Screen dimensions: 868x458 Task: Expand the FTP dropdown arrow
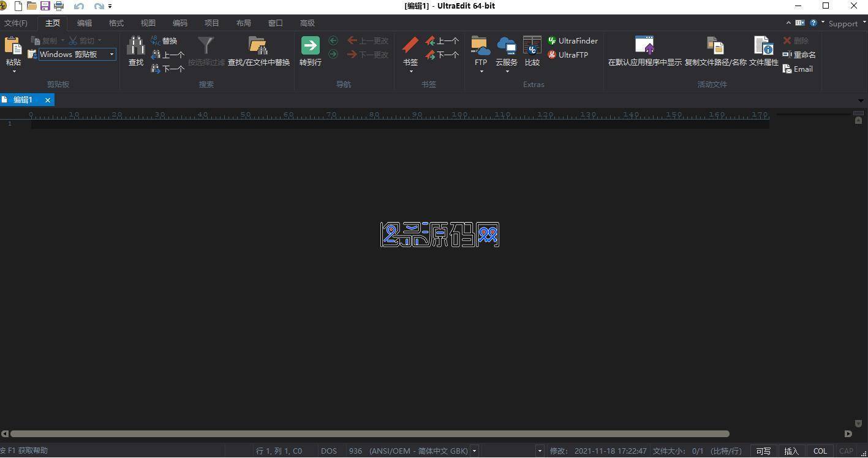tap(481, 71)
